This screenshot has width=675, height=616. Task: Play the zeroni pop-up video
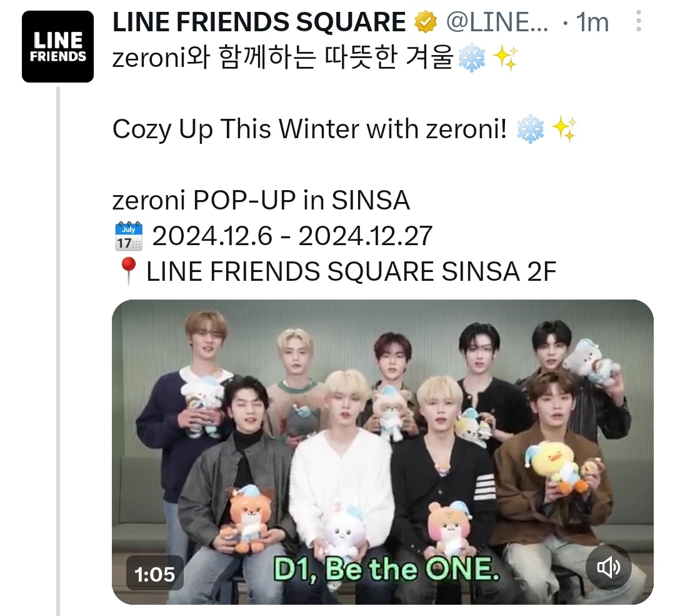pyautogui.click(x=382, y=452)
